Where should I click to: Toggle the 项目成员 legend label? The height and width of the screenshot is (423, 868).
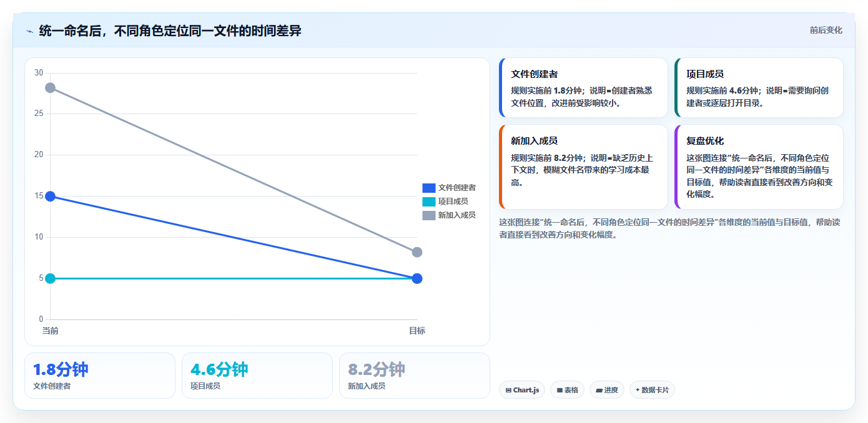click(453, 202)
